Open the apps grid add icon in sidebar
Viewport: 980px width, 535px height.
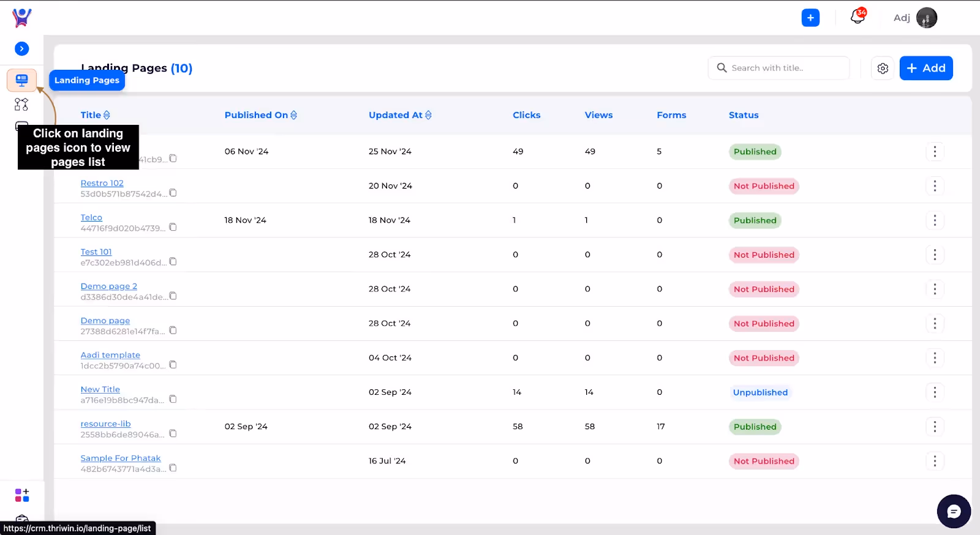pyautogui.click(x=22, y=495)
